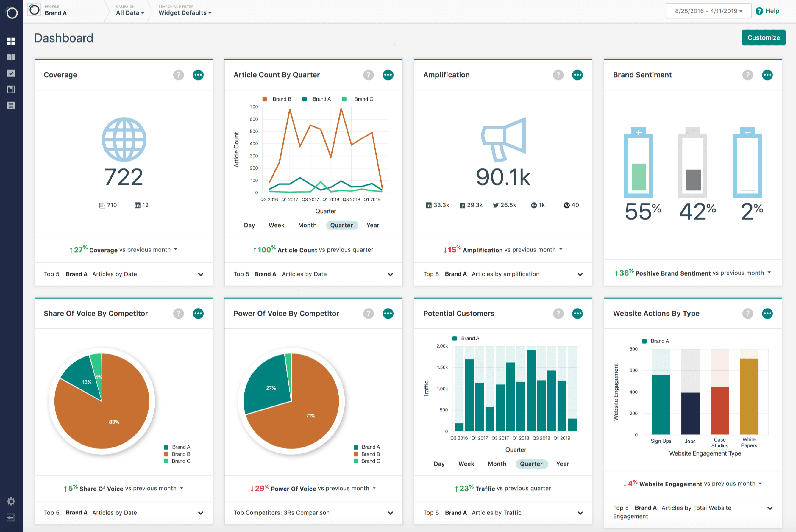Open settings gear icon in sidebar
Screen dimensions: 796x532
11,501
